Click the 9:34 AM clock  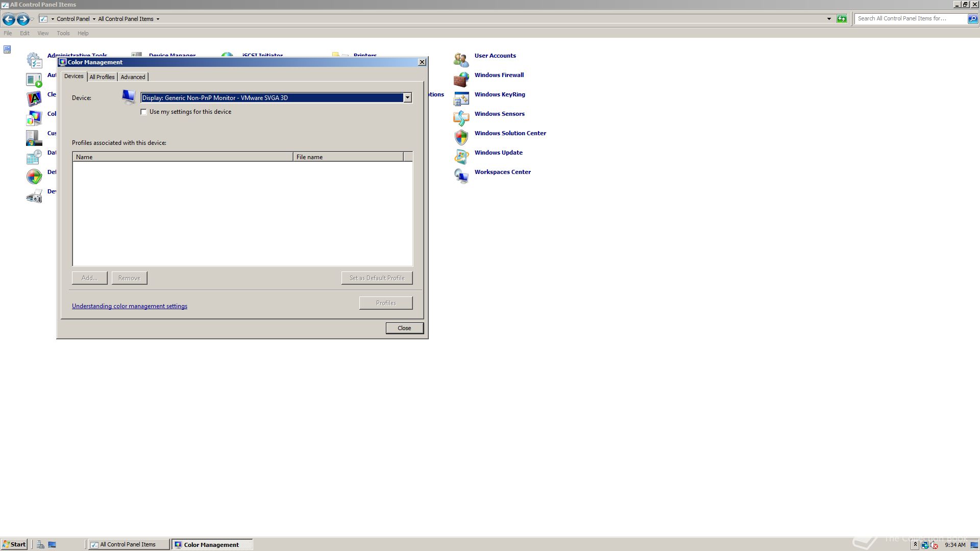coord(955,545)
